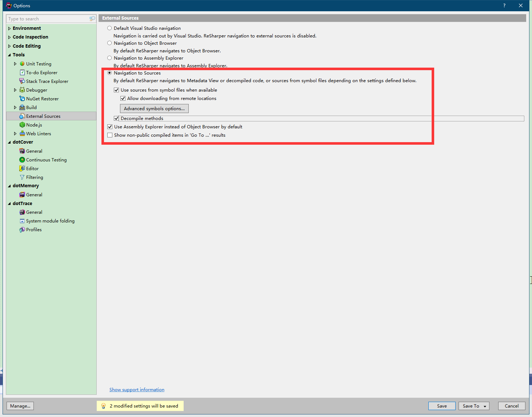Click the Save button

pyautogui.click(x=442, y=406)
